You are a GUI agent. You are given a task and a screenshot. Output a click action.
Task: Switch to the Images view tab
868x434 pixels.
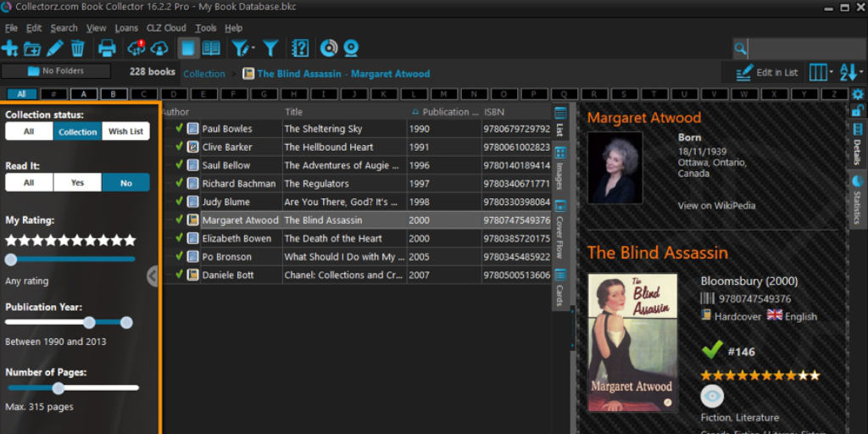click(560, 167)
